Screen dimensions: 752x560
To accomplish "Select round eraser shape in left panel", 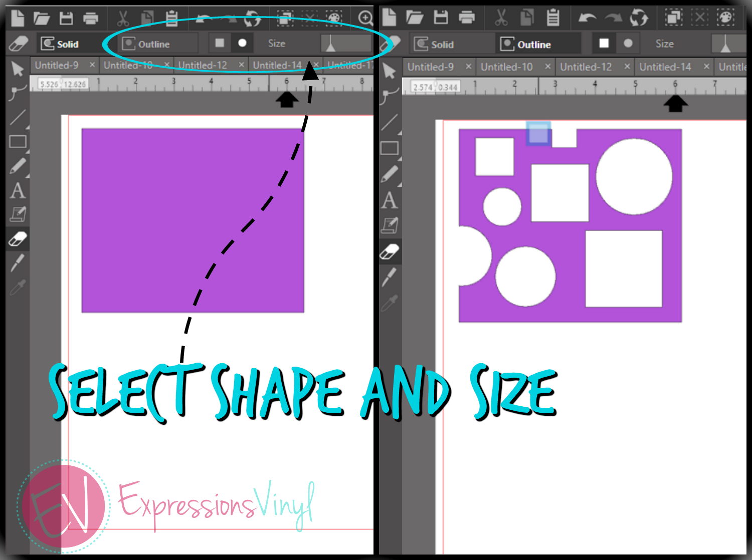I will click(x=242, y=43).
